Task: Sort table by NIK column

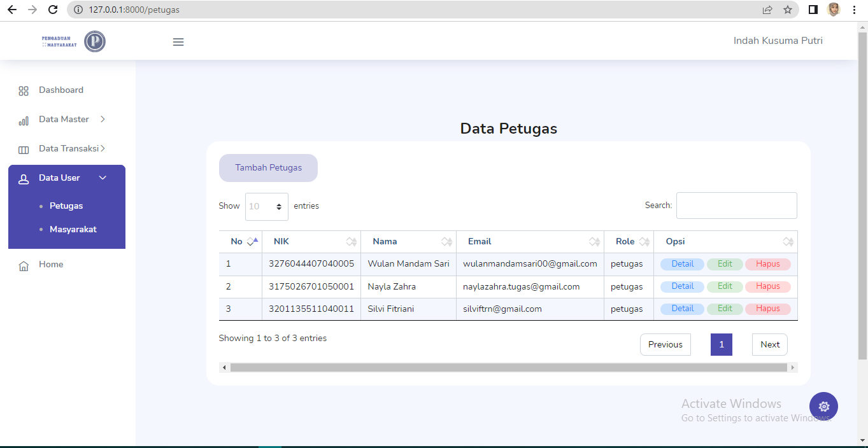Action: click(x=311, y=242)
